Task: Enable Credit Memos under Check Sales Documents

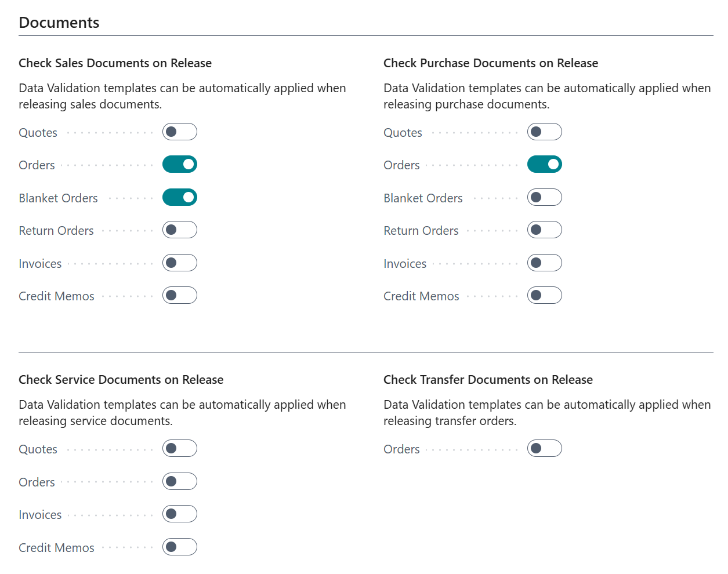Action: pos(180,295)
